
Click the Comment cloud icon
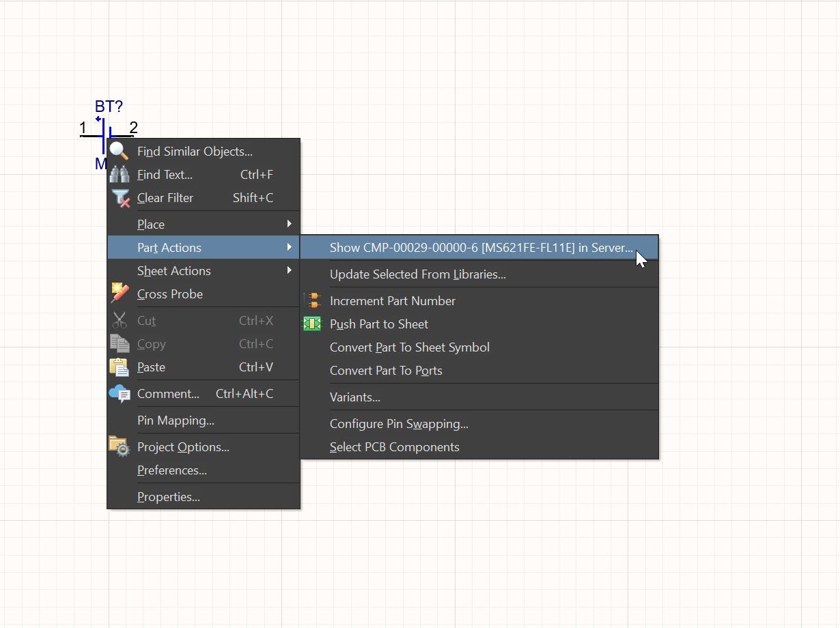[x=120, y=394]
